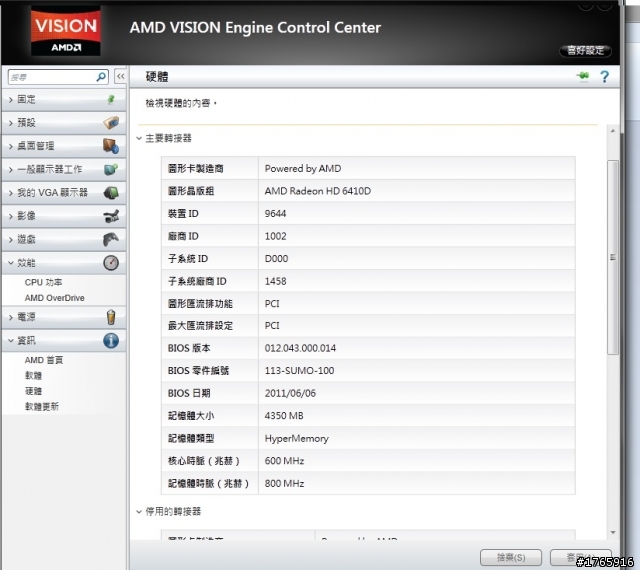640x570 pixels.
Task: Collapse the 停用的轉接器 group
Action: (x=139, y=512)
